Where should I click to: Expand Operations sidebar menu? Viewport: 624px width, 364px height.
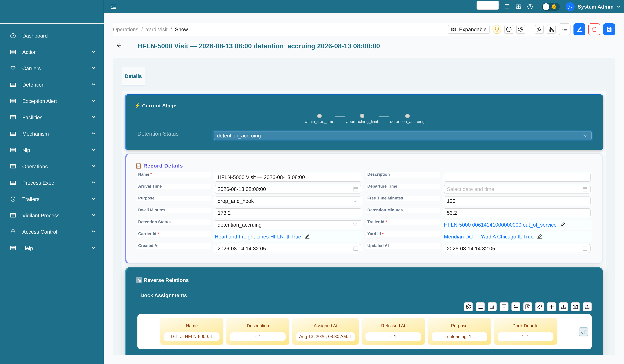pyautogui.click(x=52, y=166)
